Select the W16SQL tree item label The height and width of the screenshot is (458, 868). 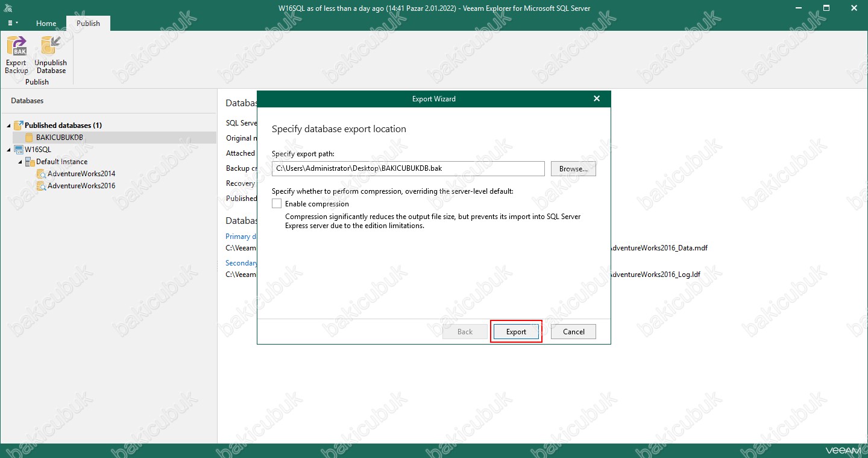38,150
